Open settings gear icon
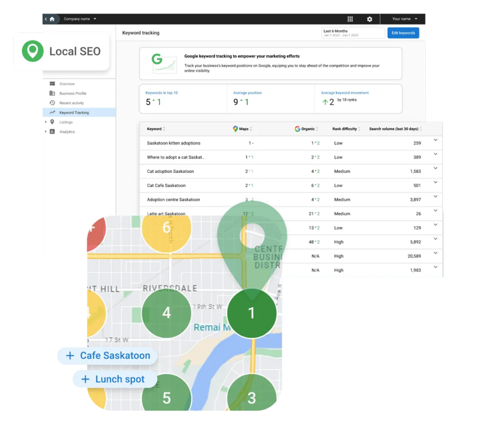This screenshot has width=504, height=425. pyautogui.click(x=370, y=19)
